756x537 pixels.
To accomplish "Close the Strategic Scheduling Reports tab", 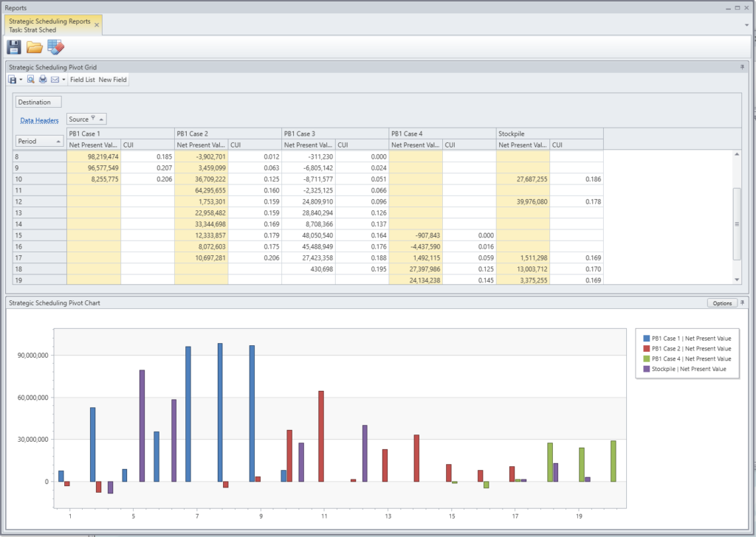I will (x=97, y=25).
